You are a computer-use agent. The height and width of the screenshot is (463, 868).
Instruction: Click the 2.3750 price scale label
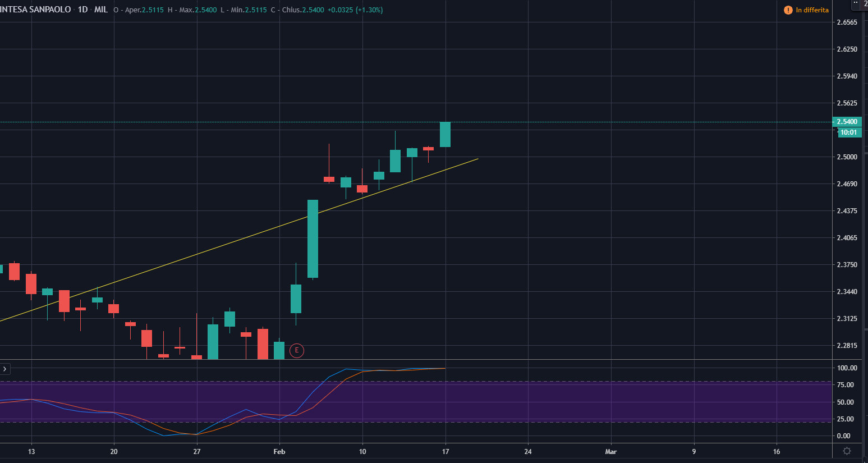click(847, 265)
